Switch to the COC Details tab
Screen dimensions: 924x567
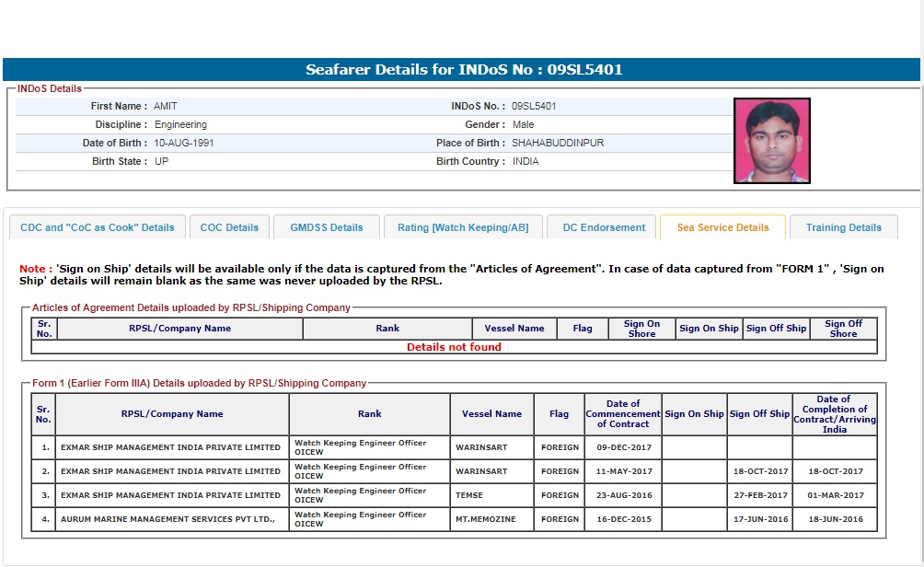230,227
